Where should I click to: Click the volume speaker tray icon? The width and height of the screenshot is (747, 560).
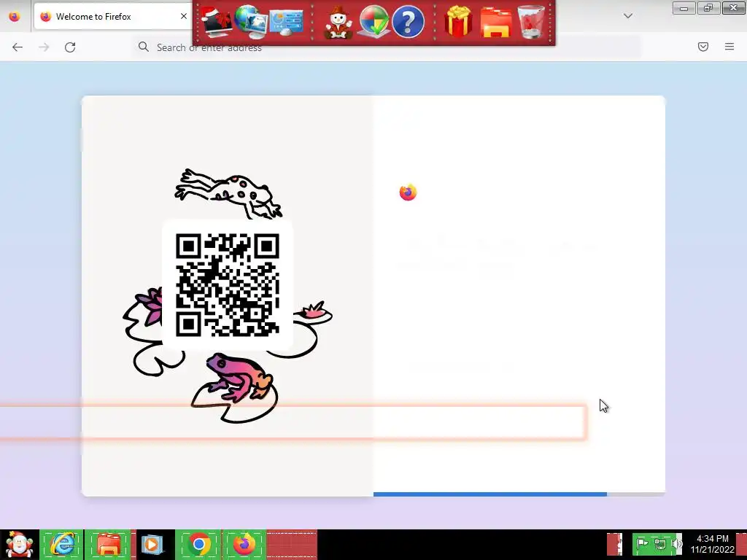tap(676, 544)
